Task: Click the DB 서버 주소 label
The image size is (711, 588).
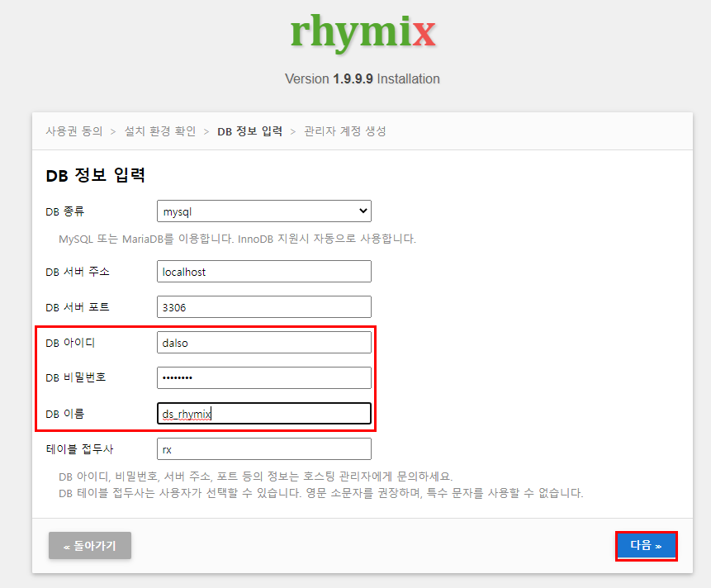Action: pyautogui.click(x=78, y=272)
